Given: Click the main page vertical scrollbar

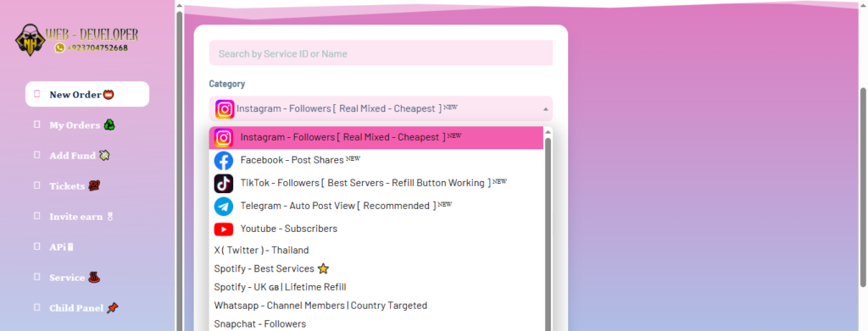Looking at the screenshot, I should coord(862,187).
